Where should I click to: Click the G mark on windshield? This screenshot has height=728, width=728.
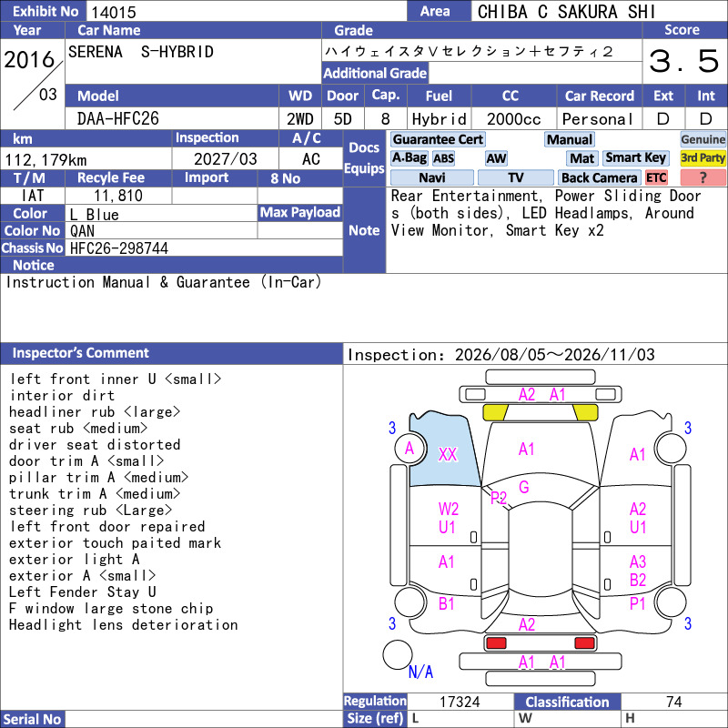[524, 487]
